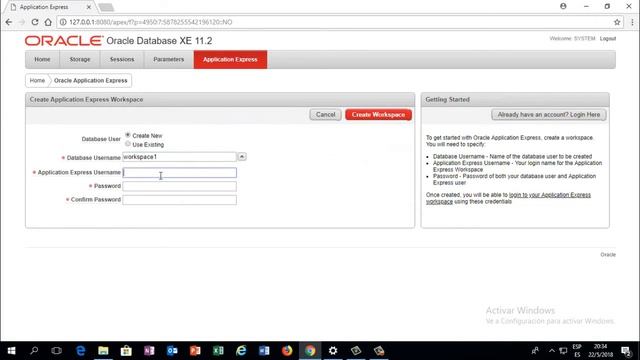Open network icon in system tray
This screenshot has height=360, width=640.
(563, 351)
